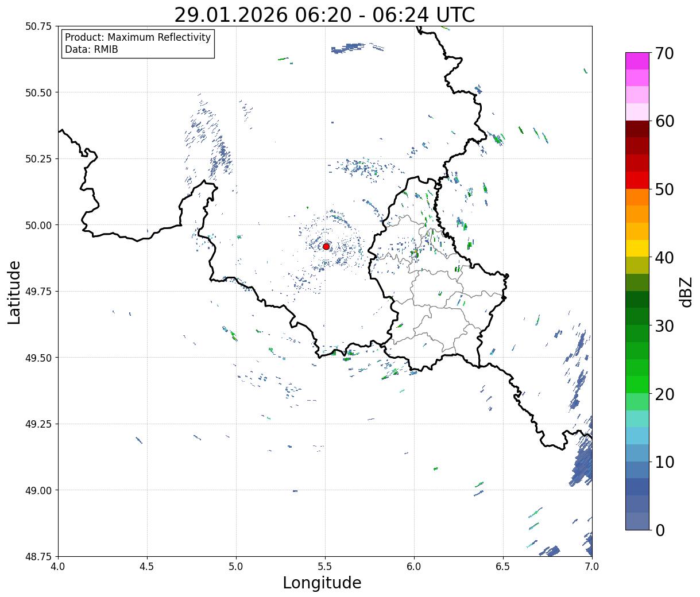700x597 pixels.
Task: Click the 4.0 longitude tick label
Action: click(x=58, y=567)
